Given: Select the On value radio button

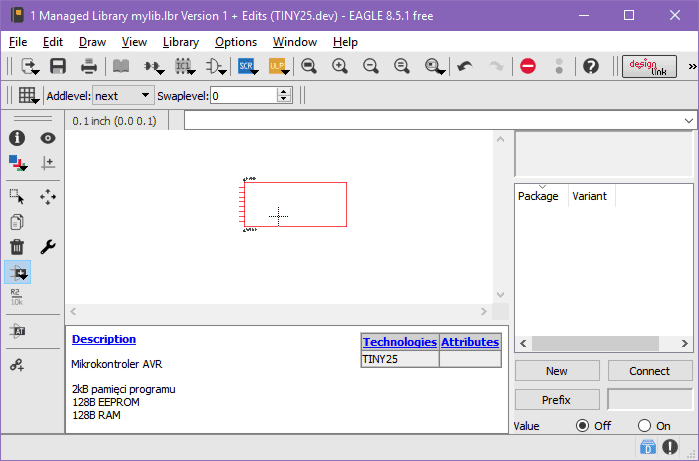Looking at the screenshot, I should tap(644, 425).
